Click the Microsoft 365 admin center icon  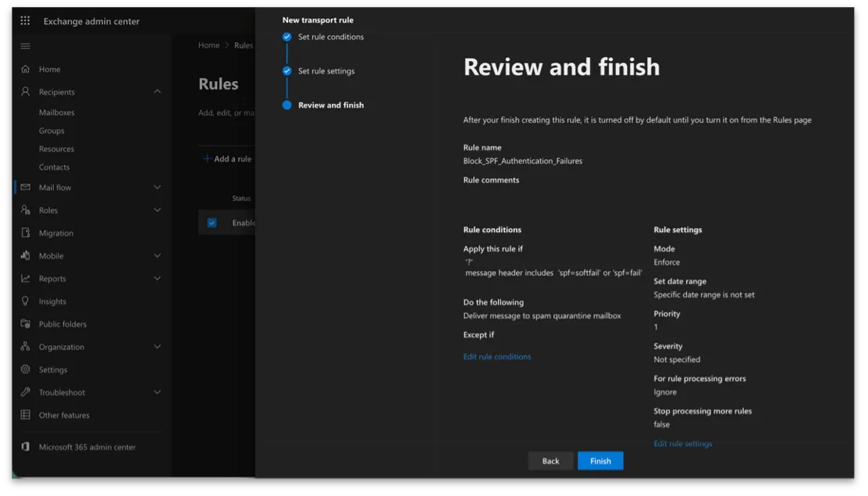click(x=26, y=447)
